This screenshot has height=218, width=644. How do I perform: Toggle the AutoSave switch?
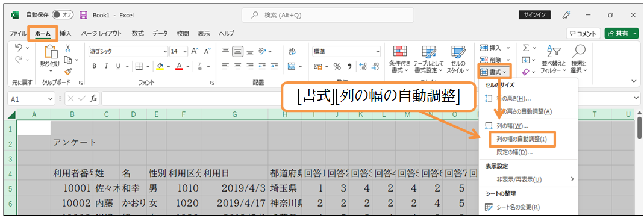click(x=63, y=15)
